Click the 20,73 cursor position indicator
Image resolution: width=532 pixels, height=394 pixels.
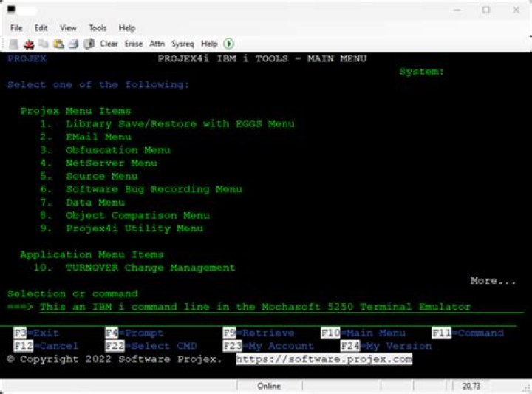(471, 386)
